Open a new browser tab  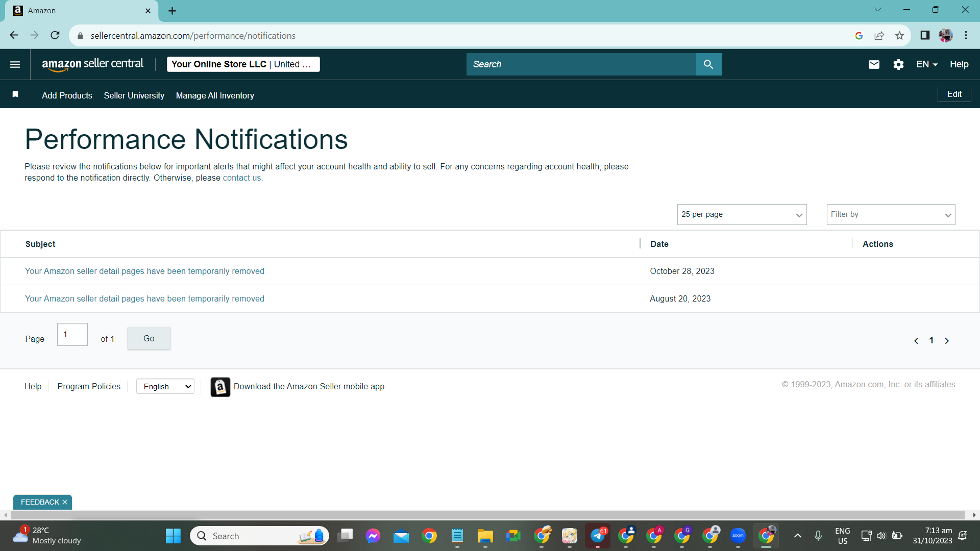coord(173,11)
